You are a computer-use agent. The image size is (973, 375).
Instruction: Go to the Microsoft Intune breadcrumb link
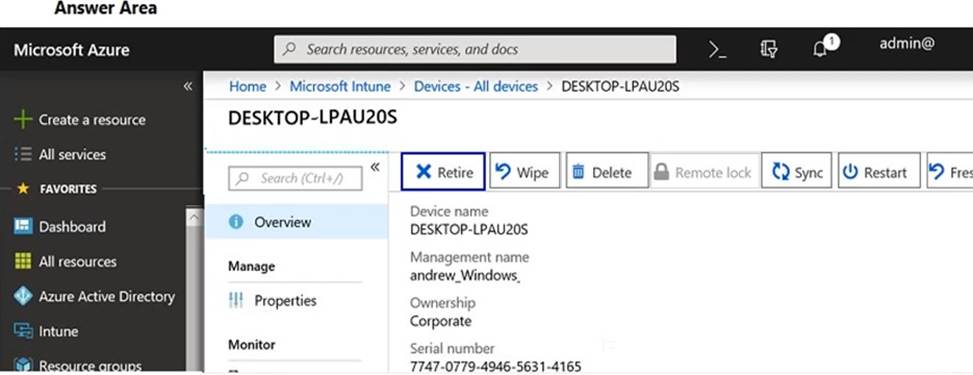340,86
